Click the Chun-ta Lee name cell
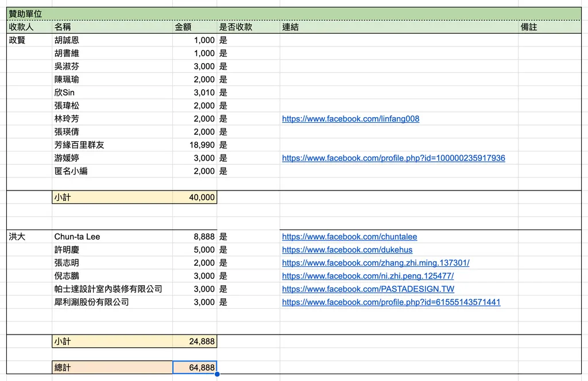The image size is (588, 381). (112, 237)
